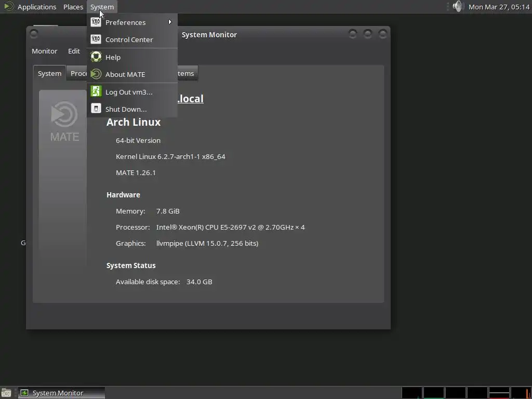Viewport: 532px width, 399px height.
Task: Click the Show Desktop icon in bottom panel
Action: 6,393
